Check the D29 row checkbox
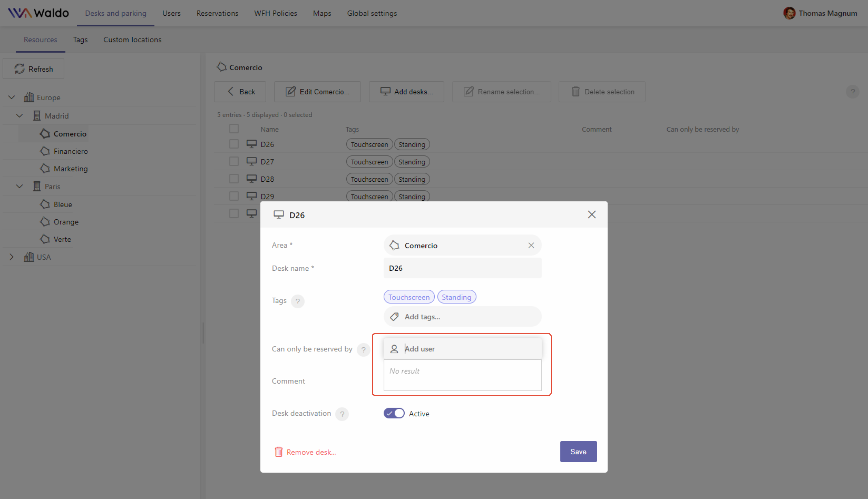868x499 pixels. pyautogui.click(x=234, y=197)
